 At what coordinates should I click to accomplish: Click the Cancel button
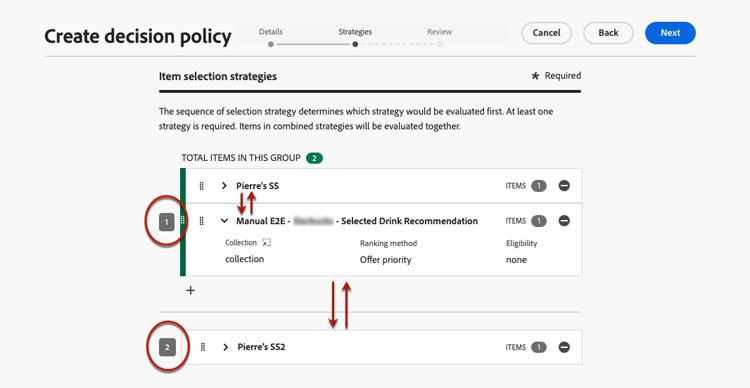coord(546,33)
